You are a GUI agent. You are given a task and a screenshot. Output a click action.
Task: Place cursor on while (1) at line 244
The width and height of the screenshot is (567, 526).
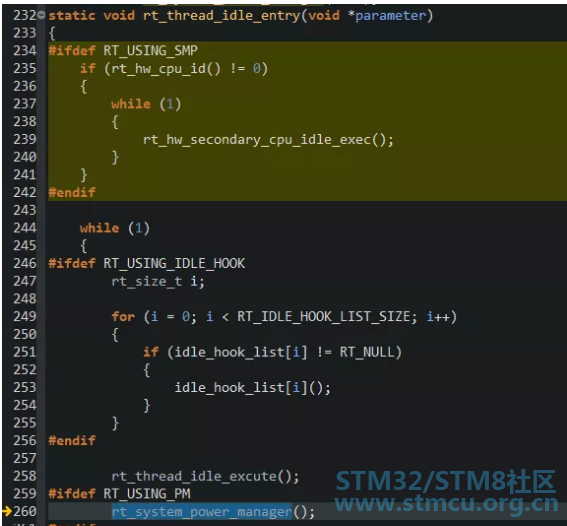pos(115,228)
